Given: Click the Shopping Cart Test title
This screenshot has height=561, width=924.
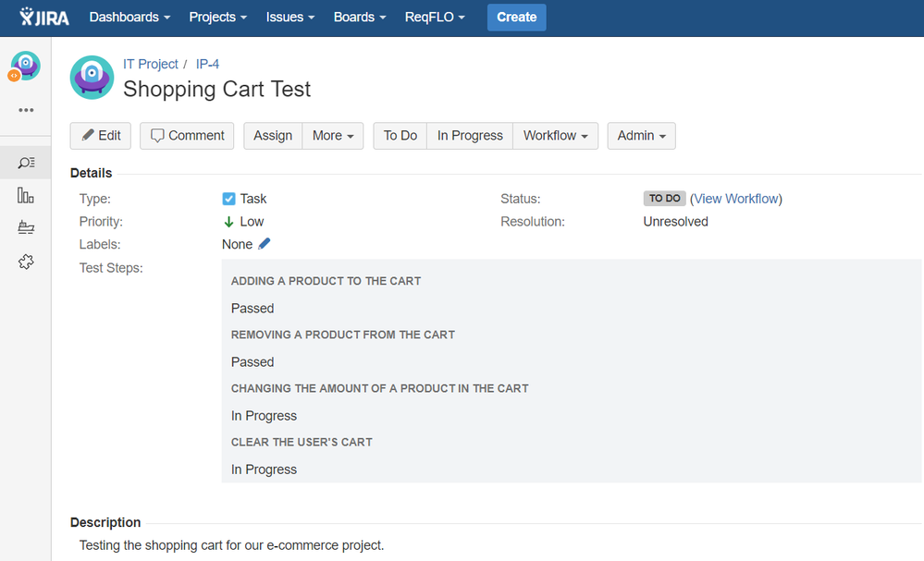Looking at the screenshot, I should tap(216, 90).
